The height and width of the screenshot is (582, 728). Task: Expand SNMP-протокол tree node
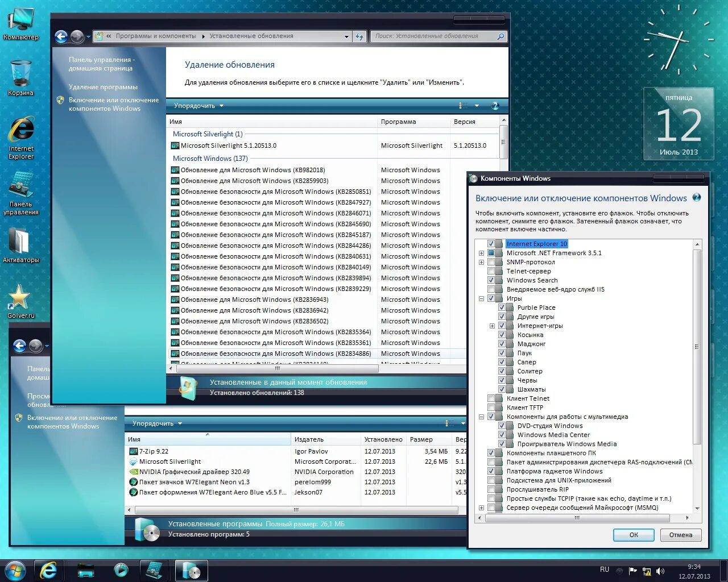click(482, 262)
